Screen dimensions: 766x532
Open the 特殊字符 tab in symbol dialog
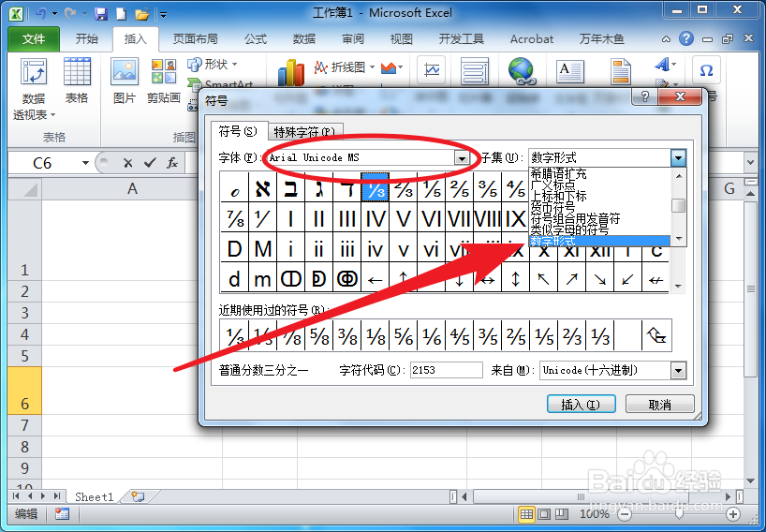(305, 131)
